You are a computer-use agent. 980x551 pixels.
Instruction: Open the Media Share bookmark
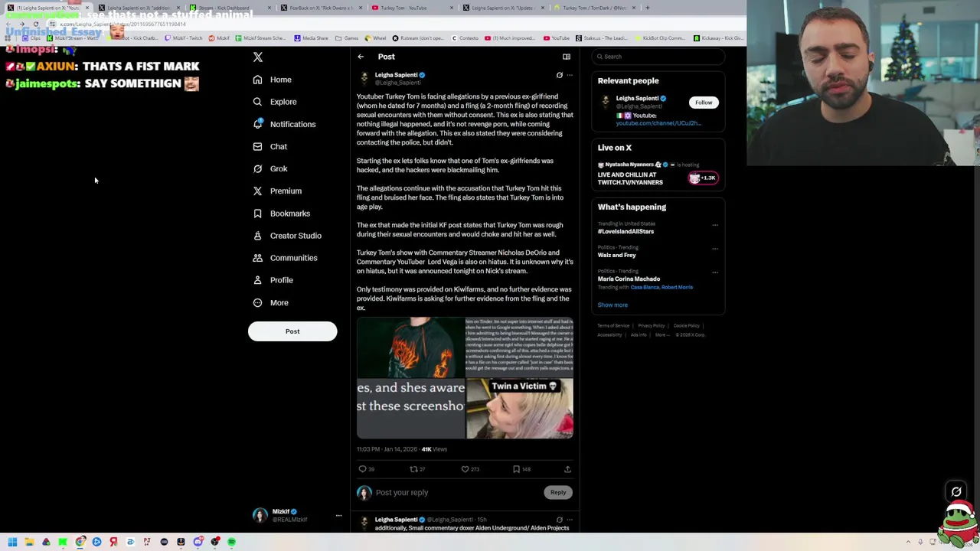coord(310,38)
